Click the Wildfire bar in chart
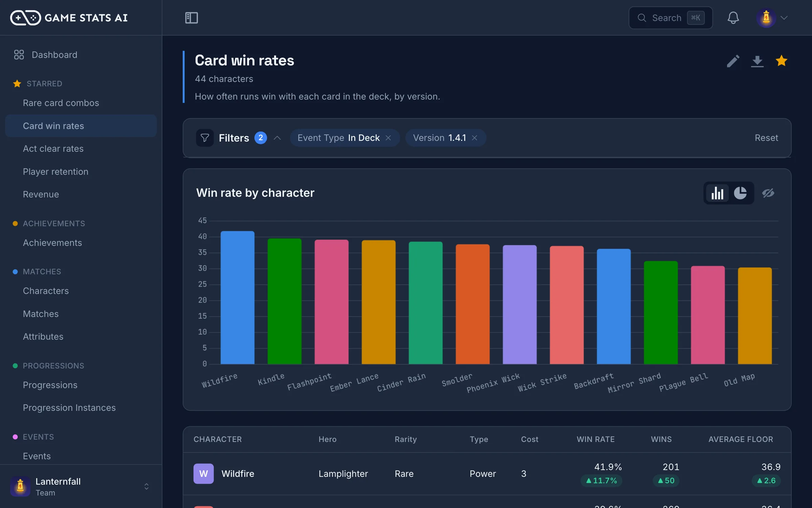Viewport: 812px width, 508px height. [x=238, y=298]
